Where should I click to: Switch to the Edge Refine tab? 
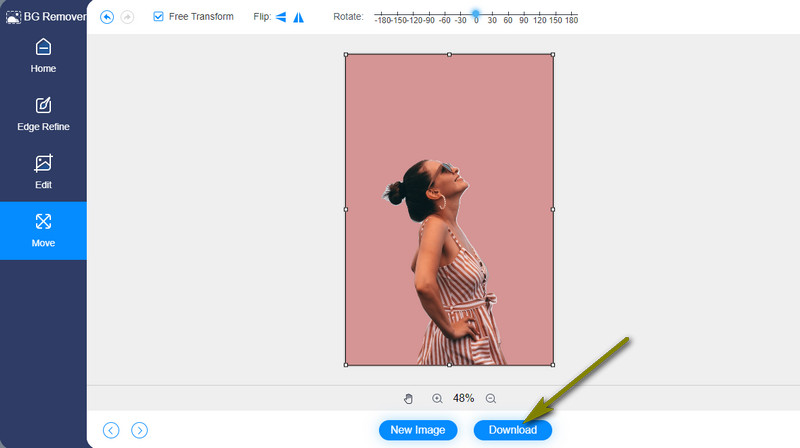pos(43,114)
